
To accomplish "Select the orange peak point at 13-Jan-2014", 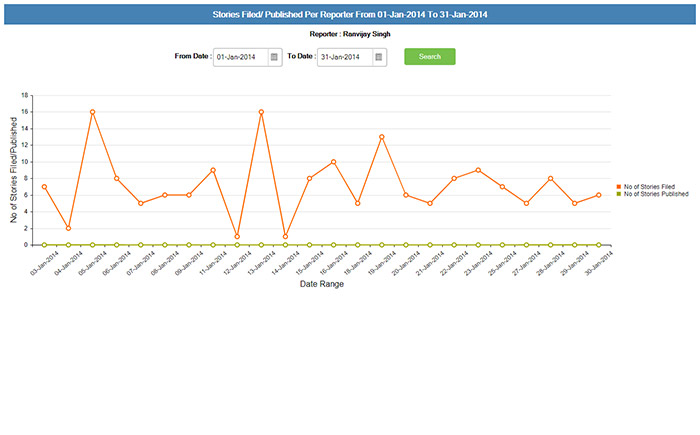I will (261, 112).
